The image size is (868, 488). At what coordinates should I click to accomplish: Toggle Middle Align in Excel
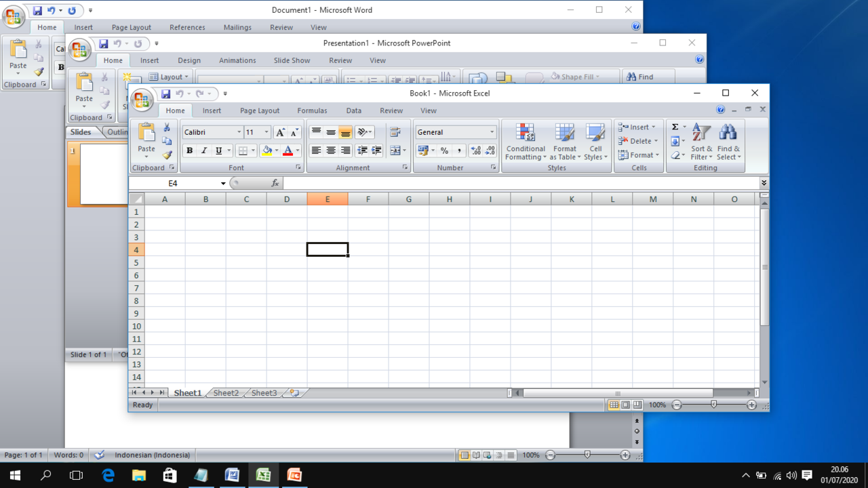(331, 132)
